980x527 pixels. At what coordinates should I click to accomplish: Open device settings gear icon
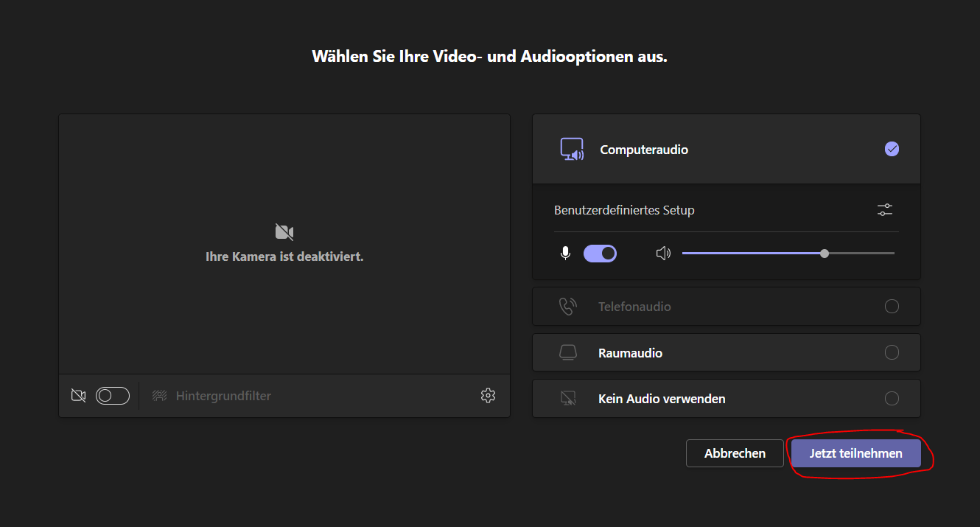[x=488, y=396]
